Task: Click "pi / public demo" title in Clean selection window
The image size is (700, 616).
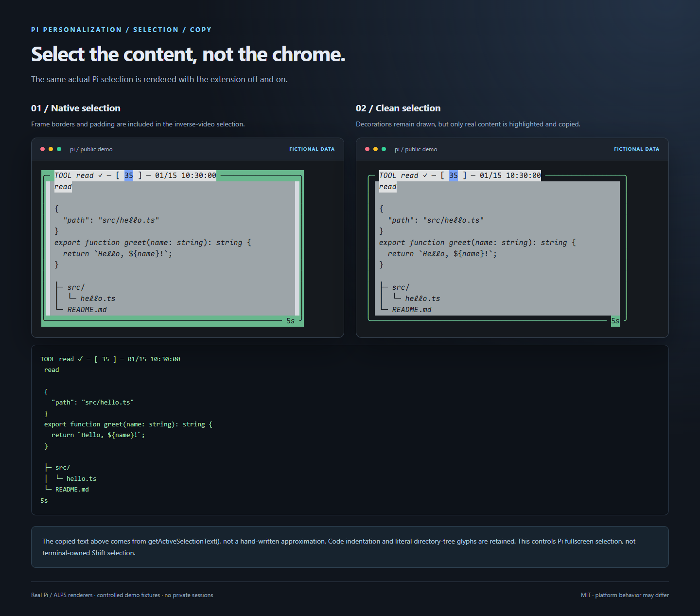Action: point(416,149)
